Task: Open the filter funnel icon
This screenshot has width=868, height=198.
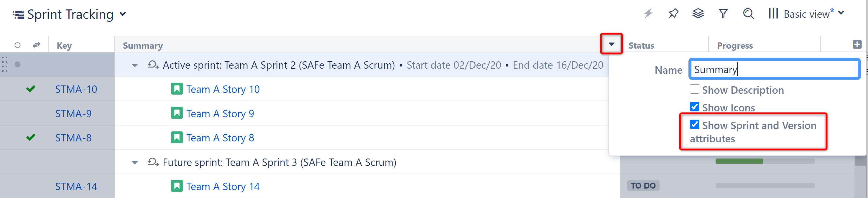Action: 723,14
